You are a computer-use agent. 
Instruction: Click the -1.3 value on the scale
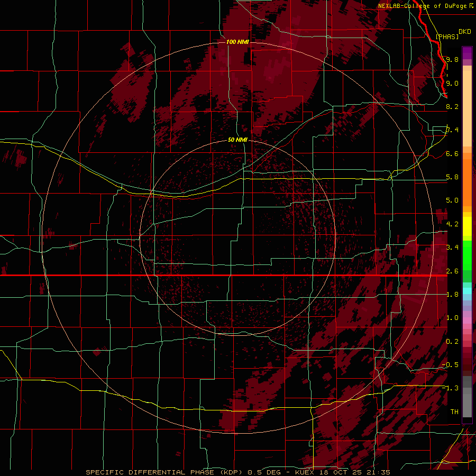pos(450,388)
